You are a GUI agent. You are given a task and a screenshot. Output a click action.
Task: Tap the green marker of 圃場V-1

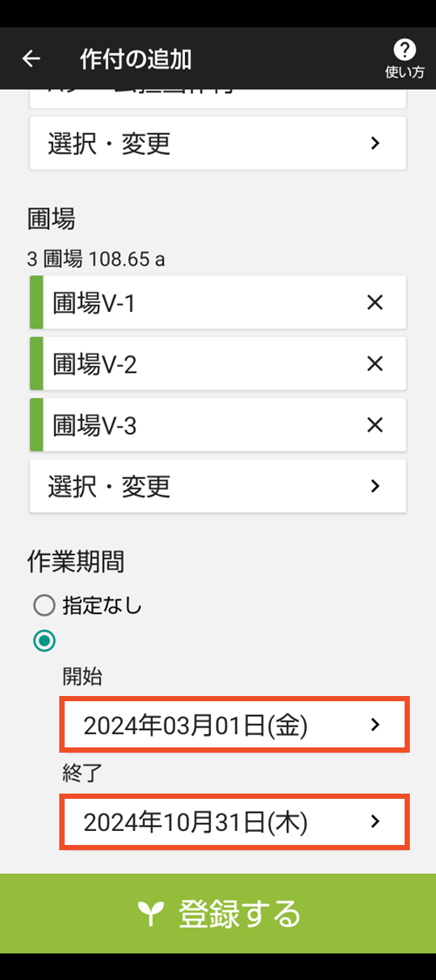click(x=37, y=302)
